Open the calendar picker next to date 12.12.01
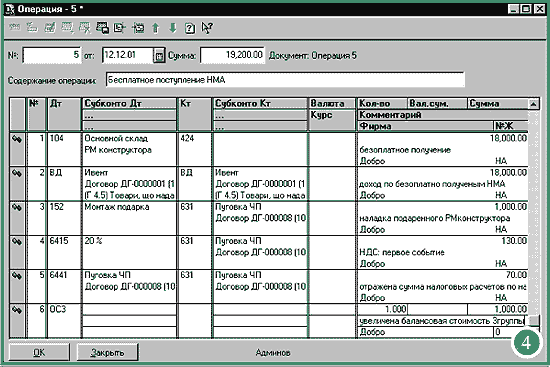Viewport: 550px width, 367px height. click(x=159, y=55)
